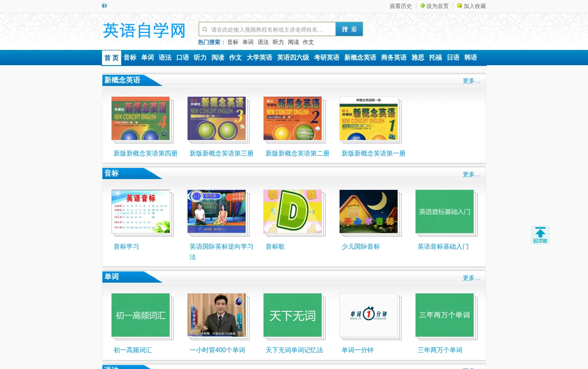Click 新版新概念英语第一册 title link
The image size is (588, 369).
(x=374, y=154)
